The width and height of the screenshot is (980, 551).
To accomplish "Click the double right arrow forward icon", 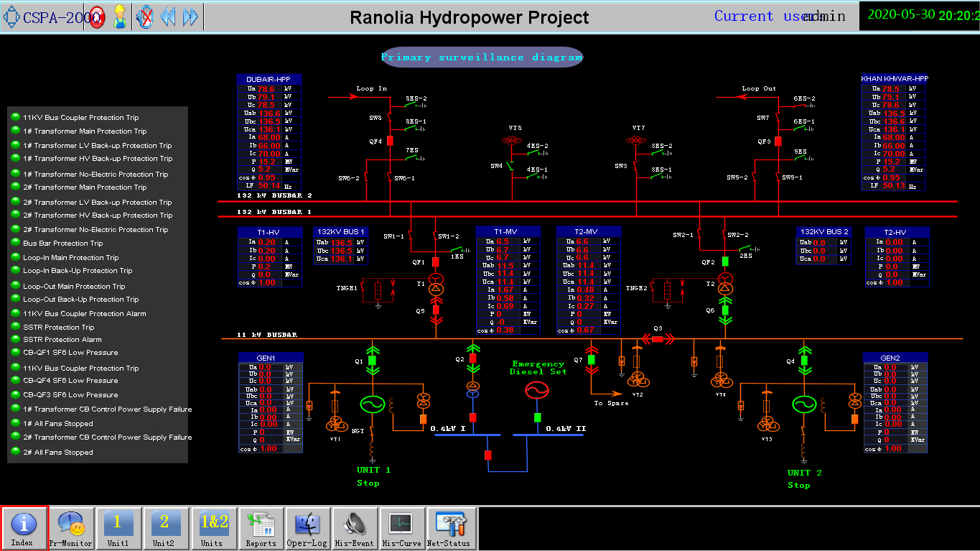I will tap(190, 17).
